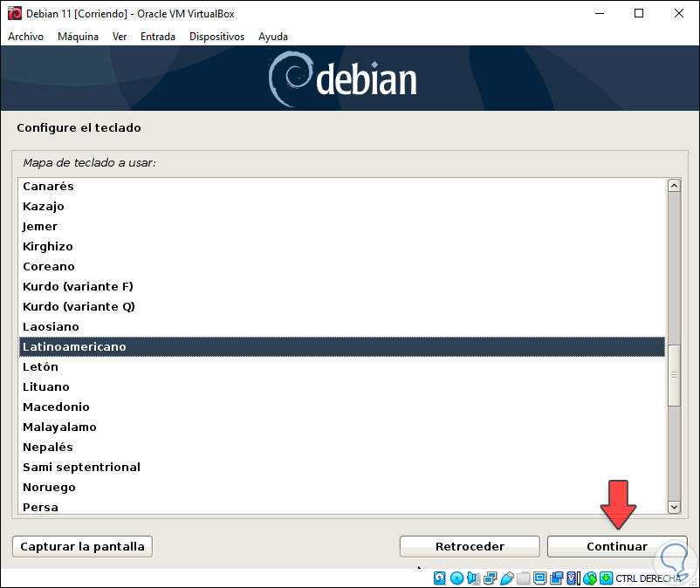Click Capturar la pantalla button

[x=82, y=546]
